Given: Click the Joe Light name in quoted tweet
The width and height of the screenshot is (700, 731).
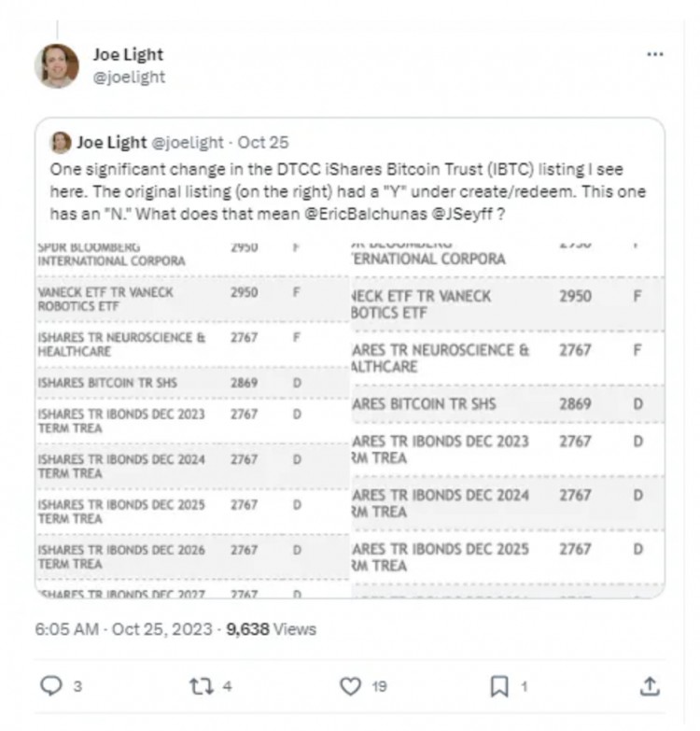Looking at the screenshot, I should coord(112,142).
